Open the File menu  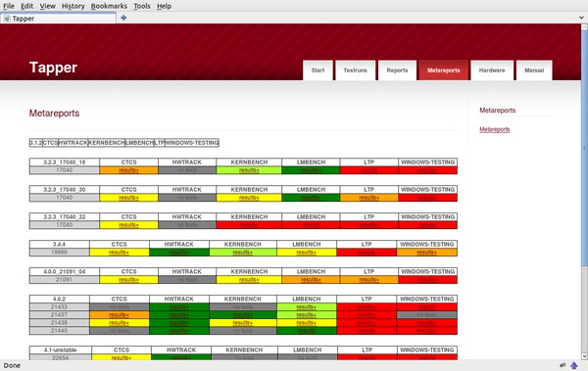pyautogui.click(x=9, y=6)
